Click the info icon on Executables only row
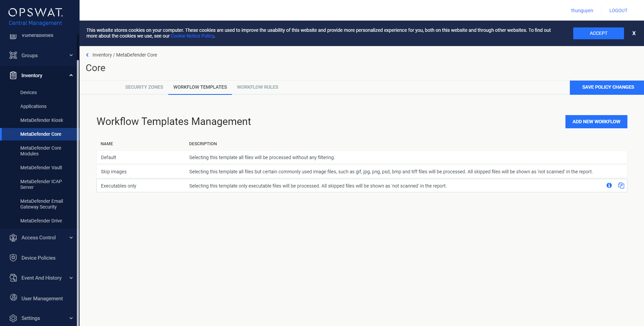Image resolution: width=644 pixels, height=326 pixels. [x=609, y=186]
